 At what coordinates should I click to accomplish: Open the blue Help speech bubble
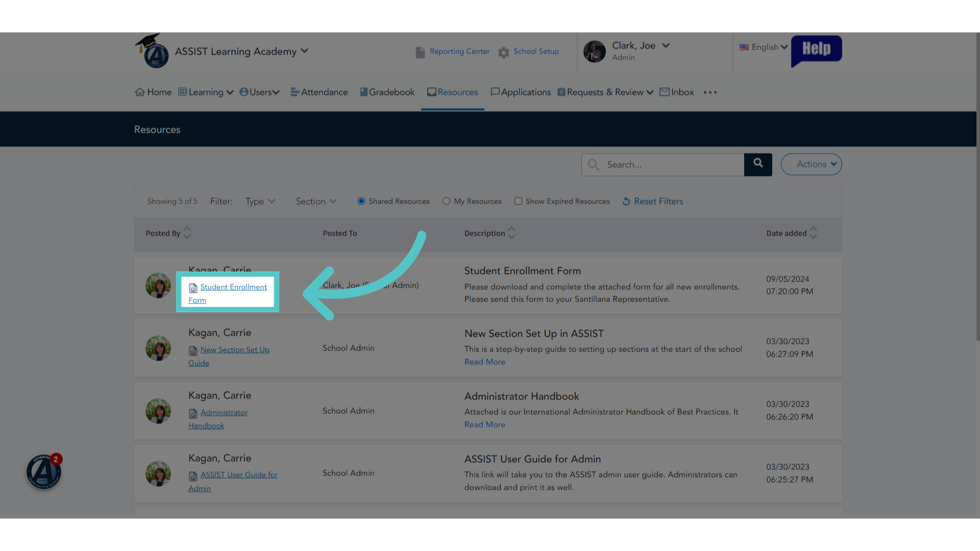tap(816, 51)
